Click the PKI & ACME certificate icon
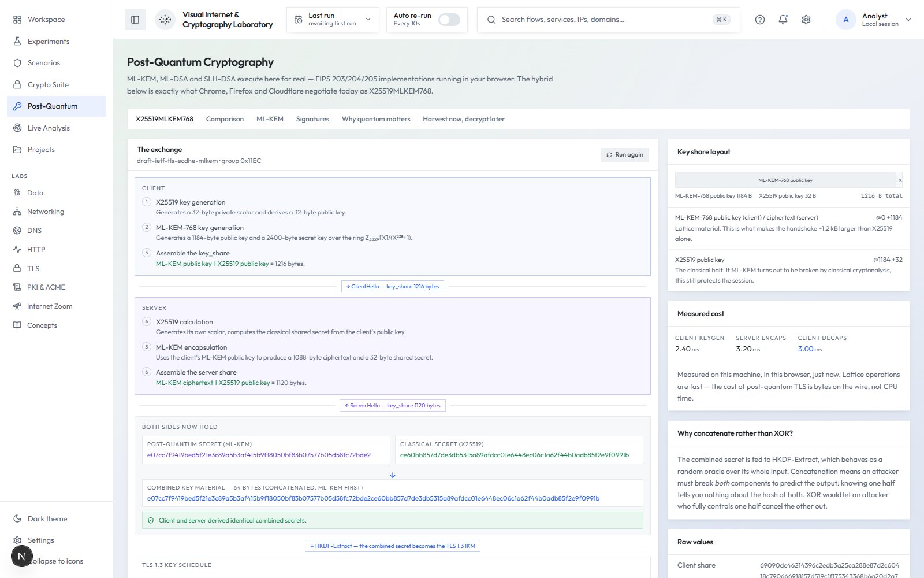The height and width of the screenshot is (578, 924). coord(17,287)
